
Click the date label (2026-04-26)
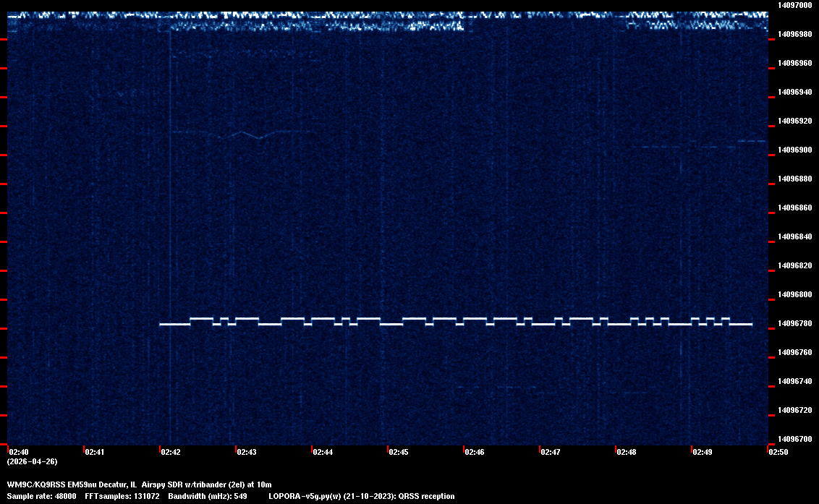[32, 461]
